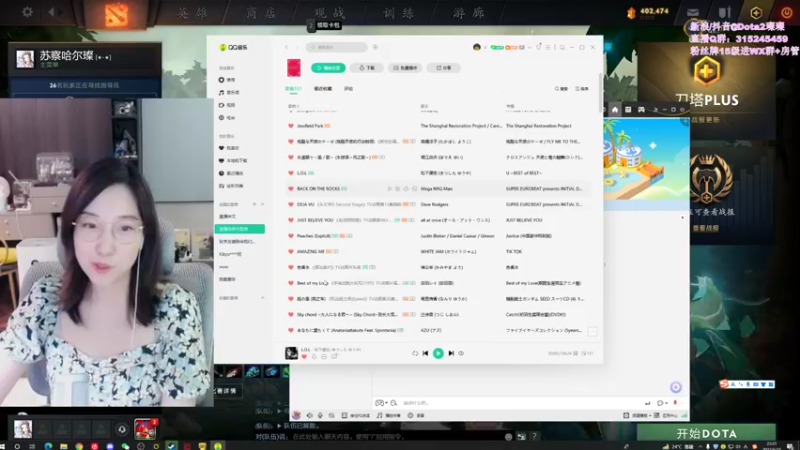Screen dimensions: 800x450
Task: Toggle the loop mode in player bar
Action: (415, 353)
